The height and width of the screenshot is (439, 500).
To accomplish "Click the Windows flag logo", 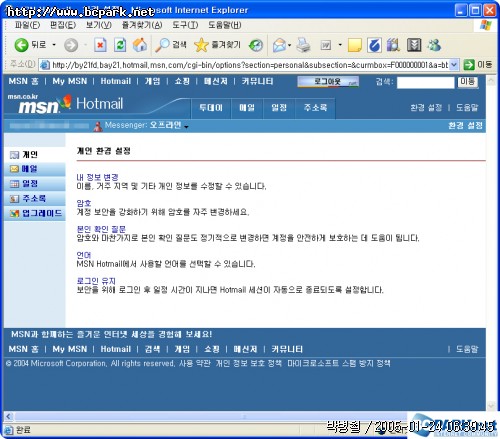I will pyautogui.click(x=486, y=25).
